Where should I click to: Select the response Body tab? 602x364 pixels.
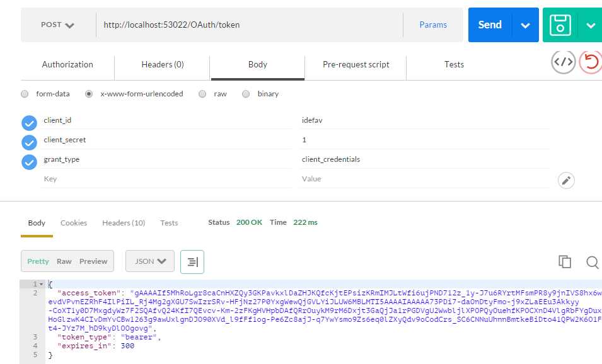(37, 223)
